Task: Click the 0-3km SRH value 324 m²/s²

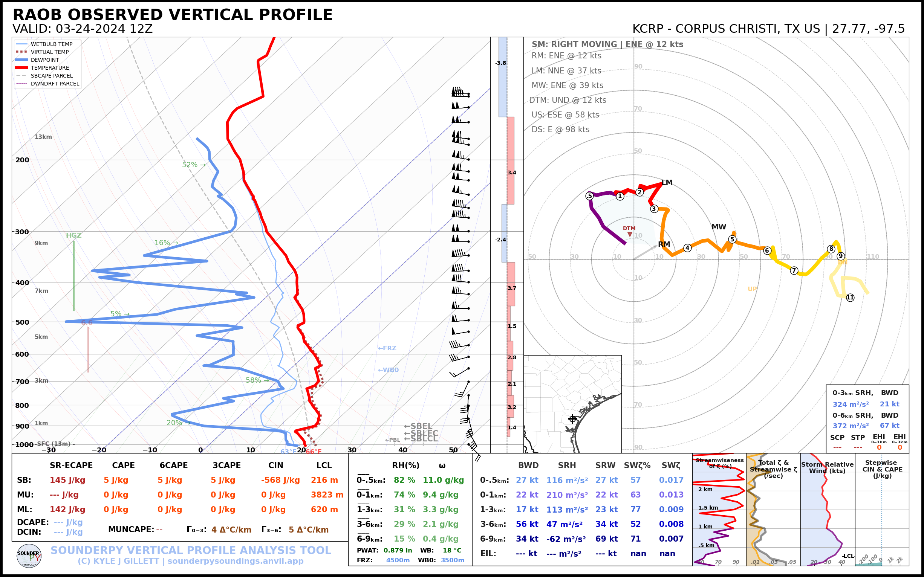Action: click(850, 404)
